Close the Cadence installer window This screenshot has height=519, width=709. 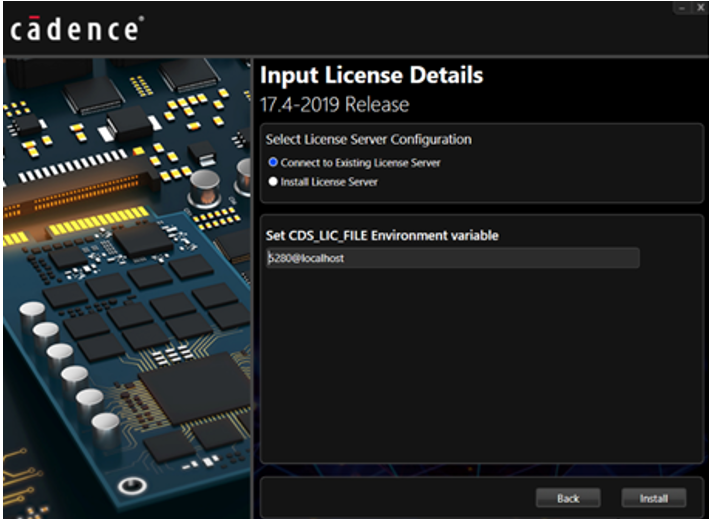pos(700,8)
